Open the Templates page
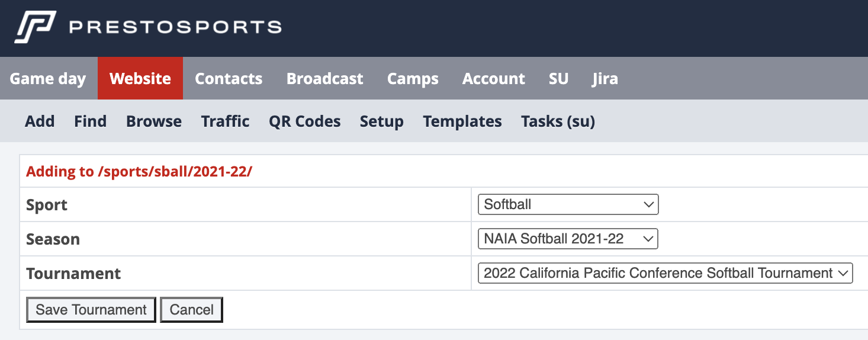 point(462,121)
